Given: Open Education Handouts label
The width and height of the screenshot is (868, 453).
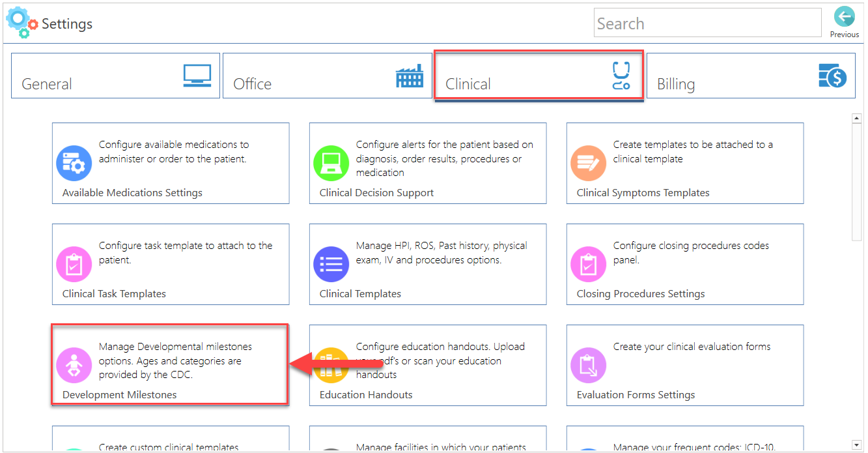Looking at the screenshot, I should coord(366,395).
